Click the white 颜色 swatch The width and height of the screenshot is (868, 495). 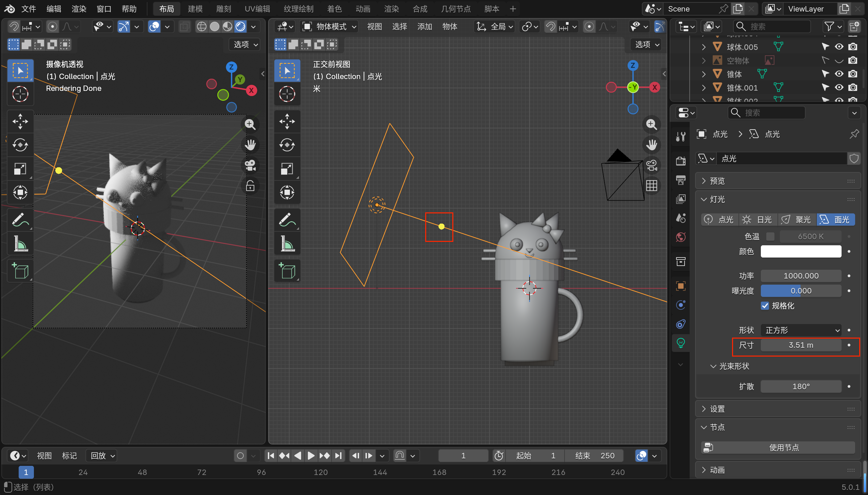801,252
